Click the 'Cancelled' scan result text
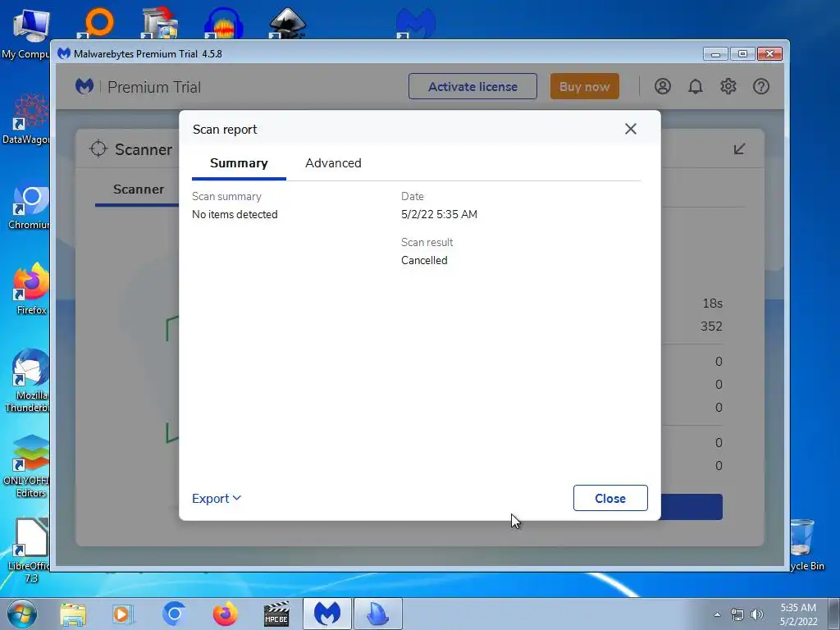This screenshot has height=630, width=840. click(424, 260)
